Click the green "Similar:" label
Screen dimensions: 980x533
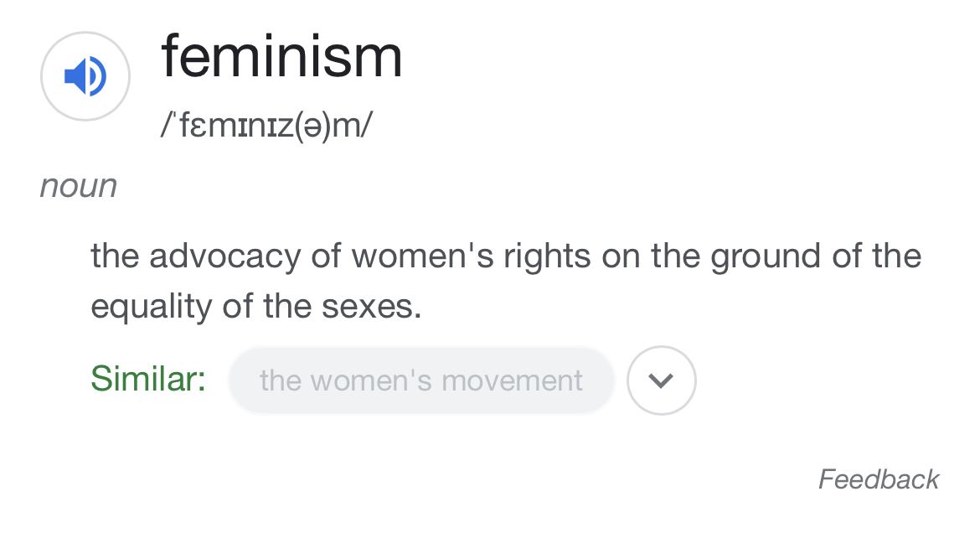point(148,380)
